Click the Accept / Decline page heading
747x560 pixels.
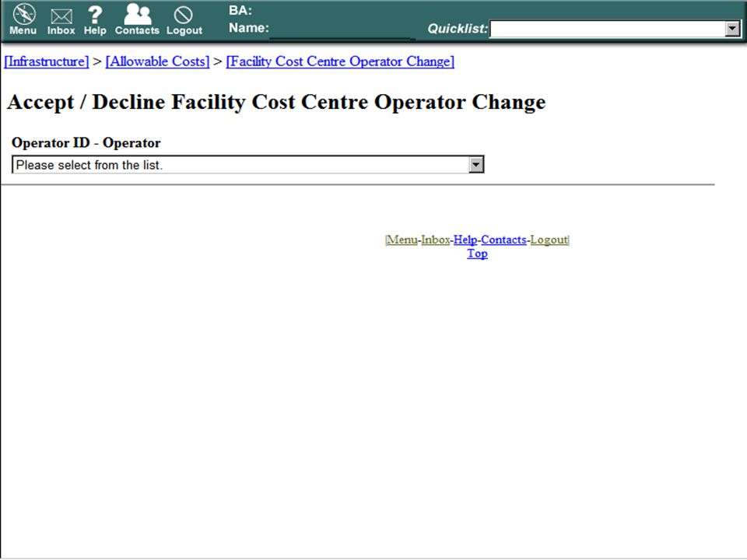[276, 102]
